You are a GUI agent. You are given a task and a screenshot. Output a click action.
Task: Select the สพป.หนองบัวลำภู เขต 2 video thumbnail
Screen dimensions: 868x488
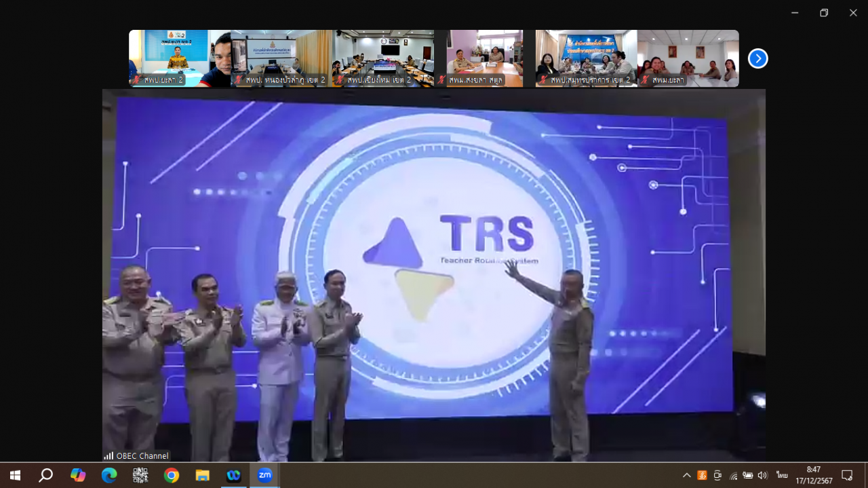281,58
